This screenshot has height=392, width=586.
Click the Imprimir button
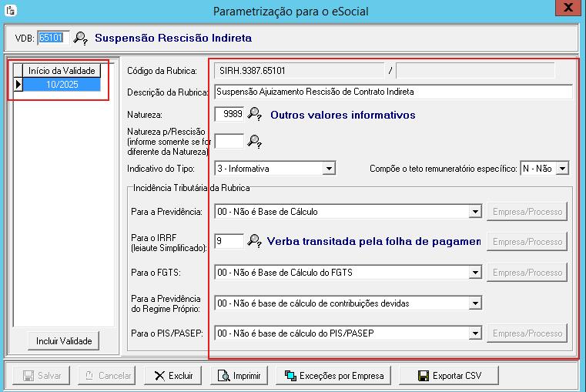tap(239, 376)
